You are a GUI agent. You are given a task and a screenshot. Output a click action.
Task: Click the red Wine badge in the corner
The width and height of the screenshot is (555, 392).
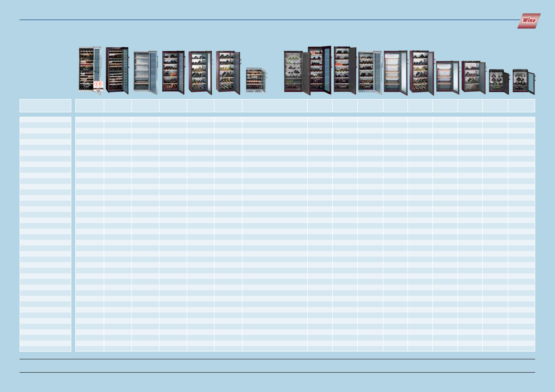529,21
